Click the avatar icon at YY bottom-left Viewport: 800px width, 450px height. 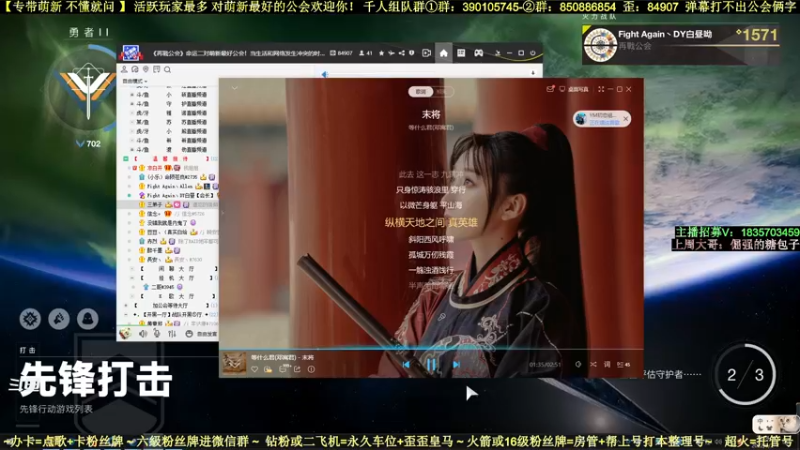coord(125,334)
